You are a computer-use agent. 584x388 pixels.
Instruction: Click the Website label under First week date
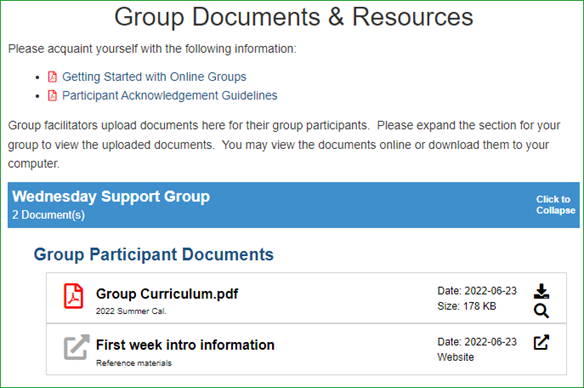click(x=456, y=357)
